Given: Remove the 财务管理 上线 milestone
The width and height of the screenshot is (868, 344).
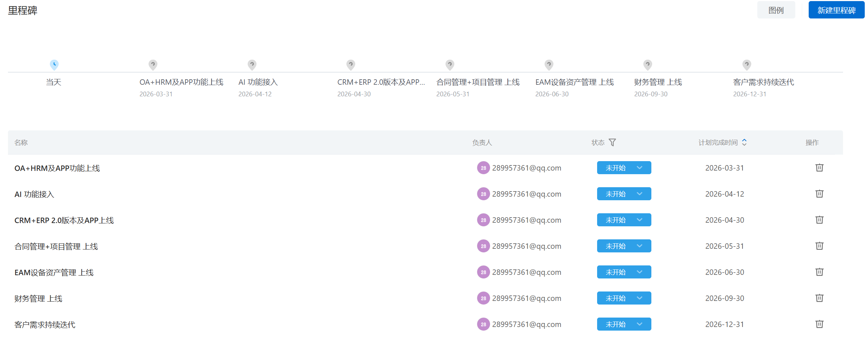Looking at the screenshot, I should (x=819, y=298).
